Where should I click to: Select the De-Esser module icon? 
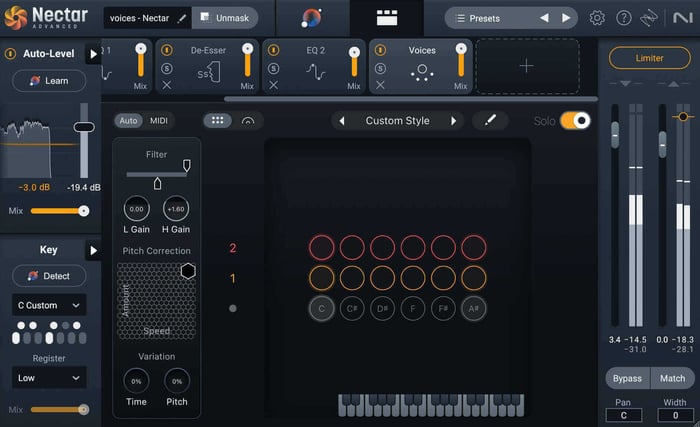(208, 72)
